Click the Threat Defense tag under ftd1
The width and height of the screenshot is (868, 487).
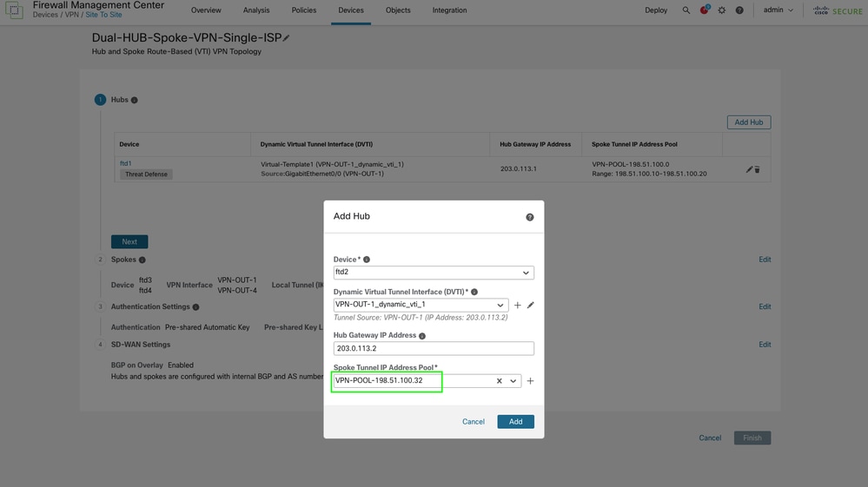click(x=146, y=174)
